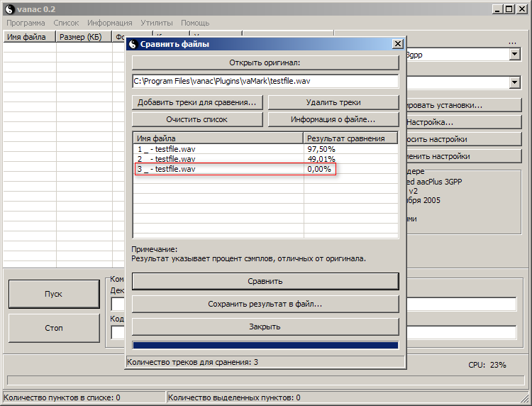
Task: Click the Открыть оригинал button
Action: (x=265, y=62)
